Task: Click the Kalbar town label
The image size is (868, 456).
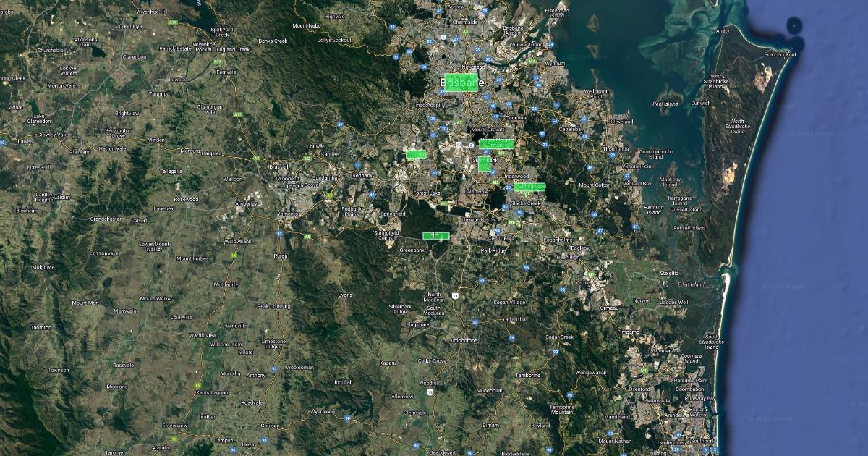Action: (x=208, y=417)
